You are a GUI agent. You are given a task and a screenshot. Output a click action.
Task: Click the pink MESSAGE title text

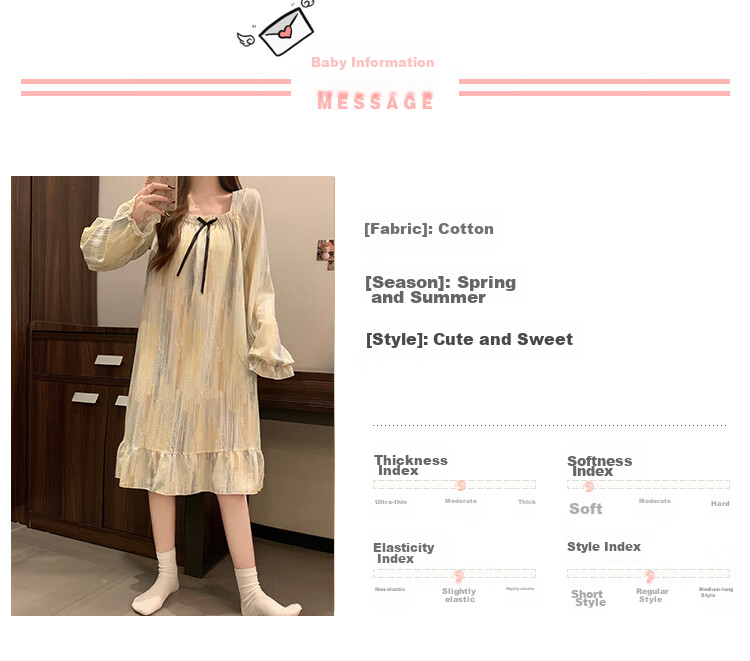375,101
